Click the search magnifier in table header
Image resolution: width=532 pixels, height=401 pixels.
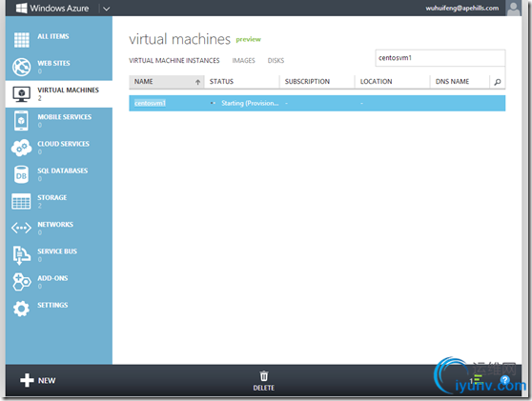point(498,82)
